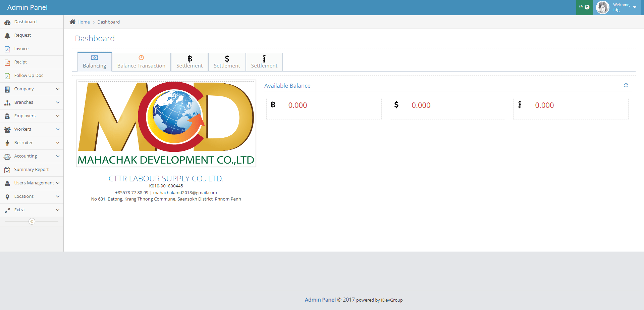
Task: Open the Follow Up Doc menu item
Action: click(x=32, y=76)
